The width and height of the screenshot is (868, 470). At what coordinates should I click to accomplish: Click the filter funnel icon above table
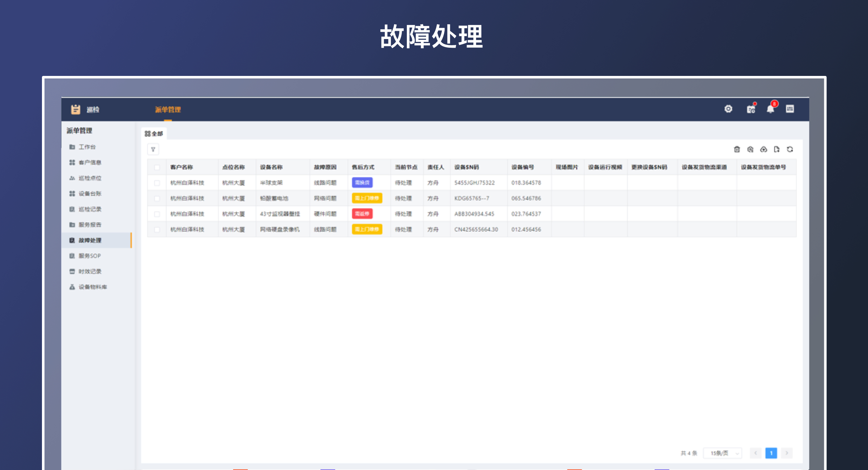pos(153,149)
